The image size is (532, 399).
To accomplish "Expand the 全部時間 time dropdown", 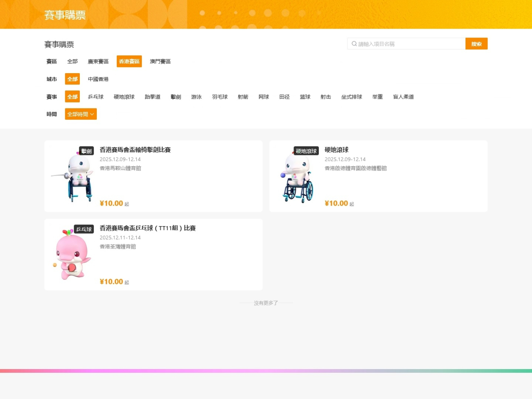I will click(x=81, y=114).
